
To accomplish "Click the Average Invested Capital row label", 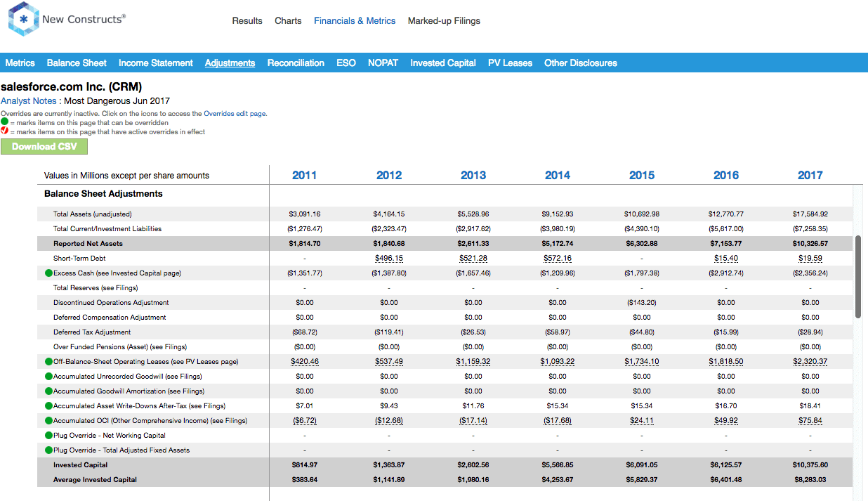I will [95, 480].
